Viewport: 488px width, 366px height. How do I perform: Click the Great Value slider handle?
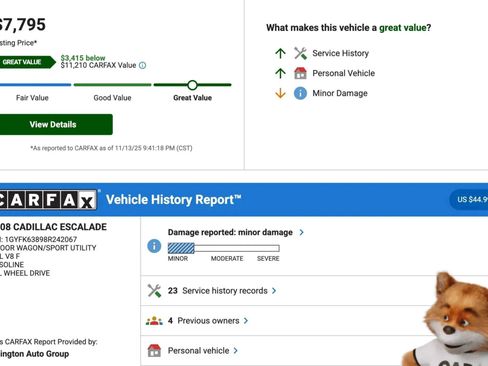[192, 85]
